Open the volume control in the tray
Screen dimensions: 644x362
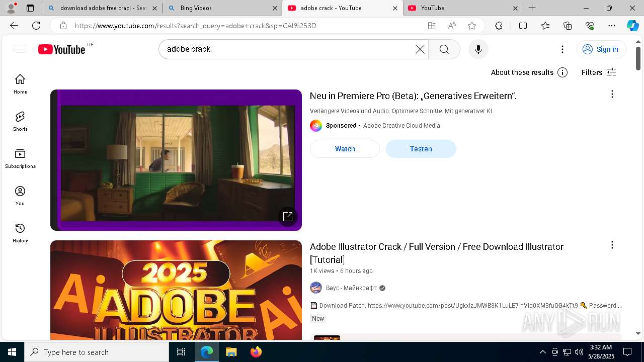[x=579, y=352]
